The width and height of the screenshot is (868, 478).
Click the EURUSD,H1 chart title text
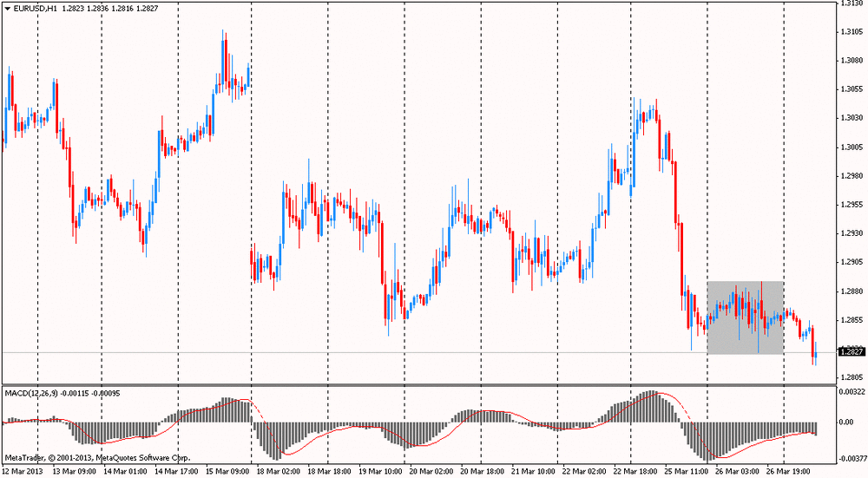pyautogui.click(x=36, y=9)
